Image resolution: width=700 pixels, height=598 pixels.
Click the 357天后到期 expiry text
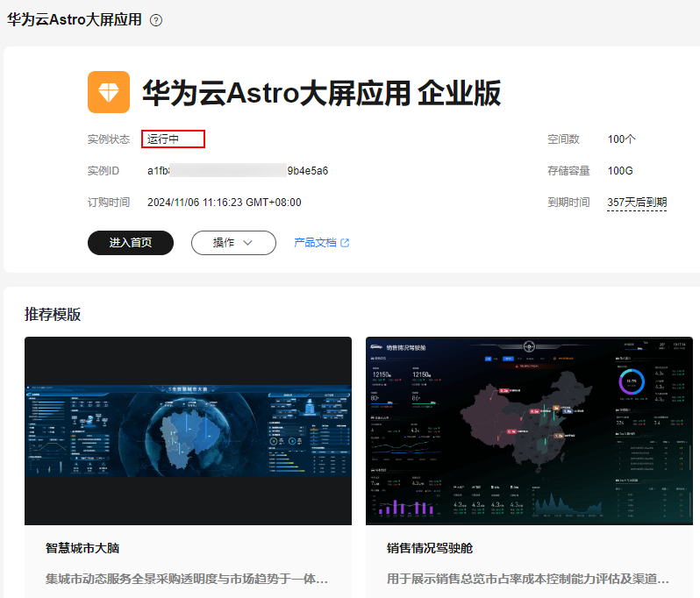click(x=637, y=203)
